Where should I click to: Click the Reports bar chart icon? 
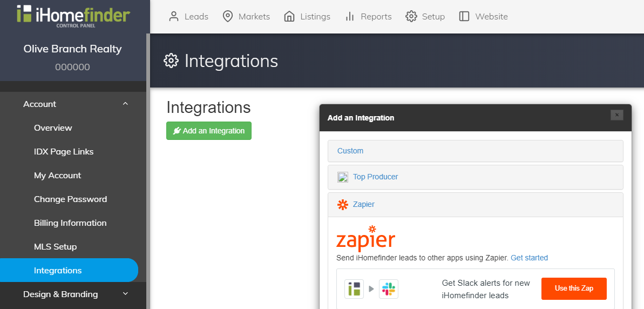point(350,16)
